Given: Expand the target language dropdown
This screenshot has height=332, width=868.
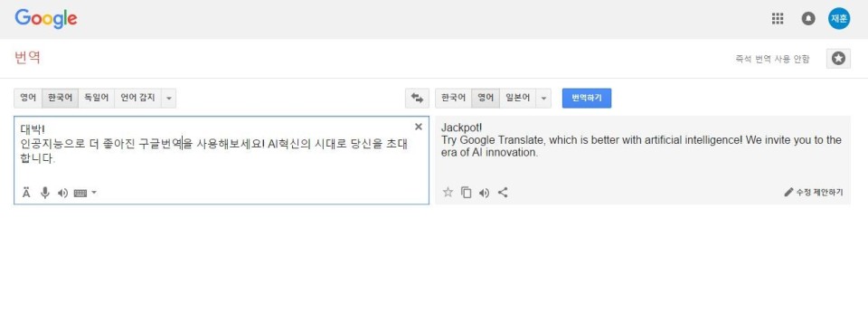Looking at the screenshot, I should (543, 98).
